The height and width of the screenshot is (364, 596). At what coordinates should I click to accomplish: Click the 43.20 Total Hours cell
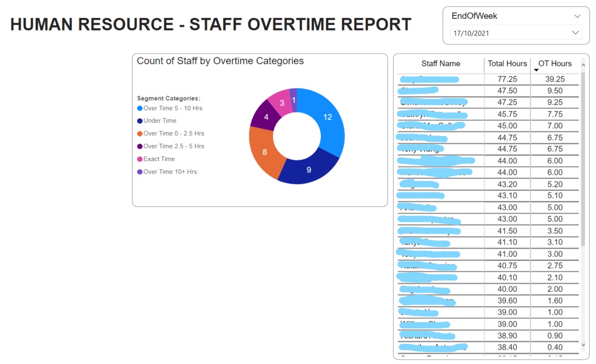(507, 184)
